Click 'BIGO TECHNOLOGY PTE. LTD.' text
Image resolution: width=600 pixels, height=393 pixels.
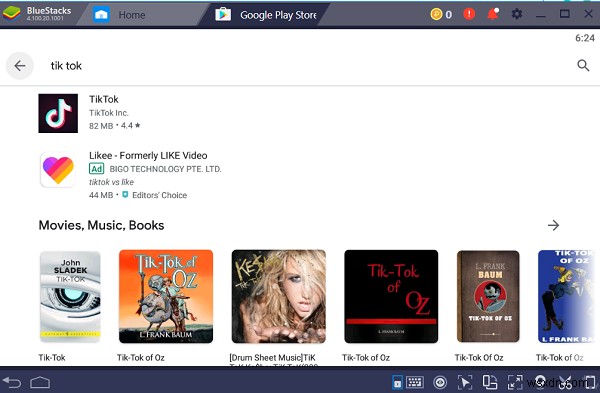[165, 169]
